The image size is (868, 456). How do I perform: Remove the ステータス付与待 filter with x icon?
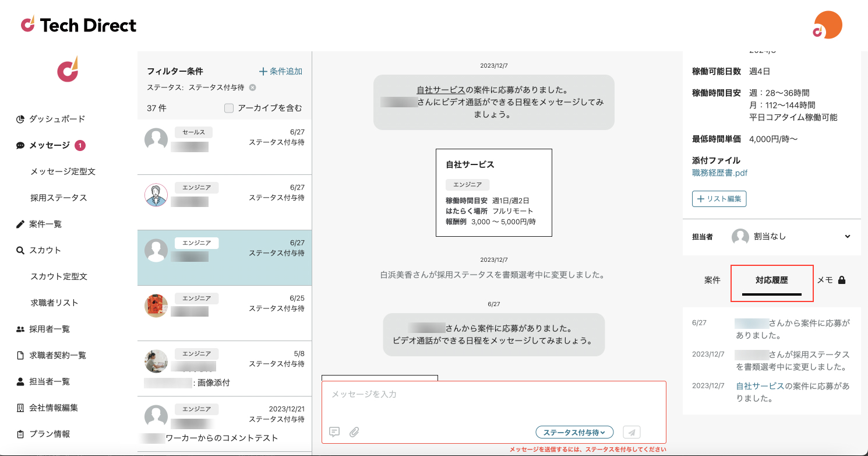click(x=252, y=87)
